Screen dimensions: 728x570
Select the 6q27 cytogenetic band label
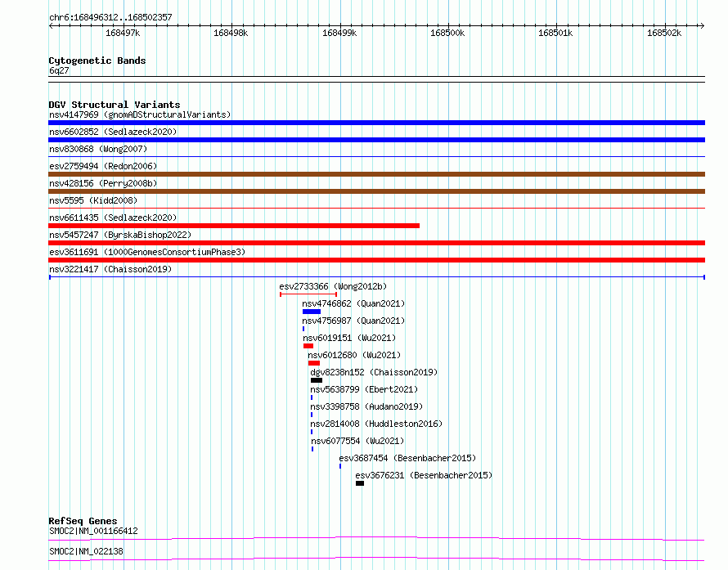(59, 70)
